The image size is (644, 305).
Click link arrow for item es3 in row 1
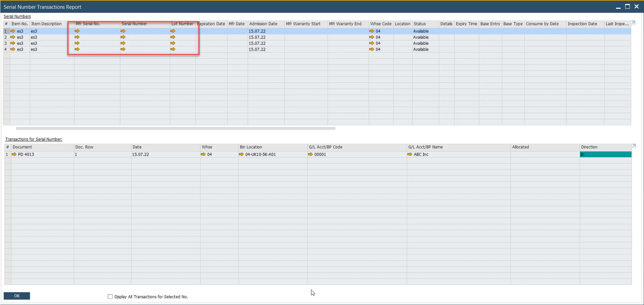point(13,31)
